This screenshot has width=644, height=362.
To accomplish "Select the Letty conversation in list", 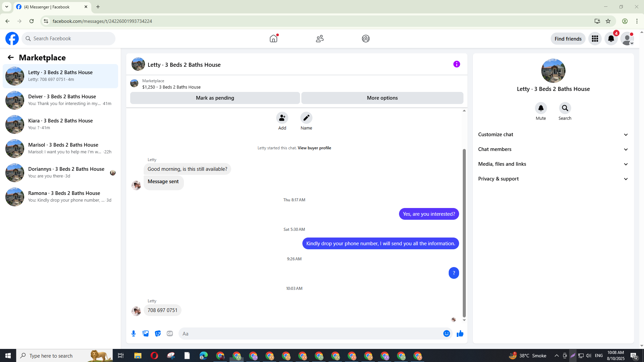I will pos(60,76).
